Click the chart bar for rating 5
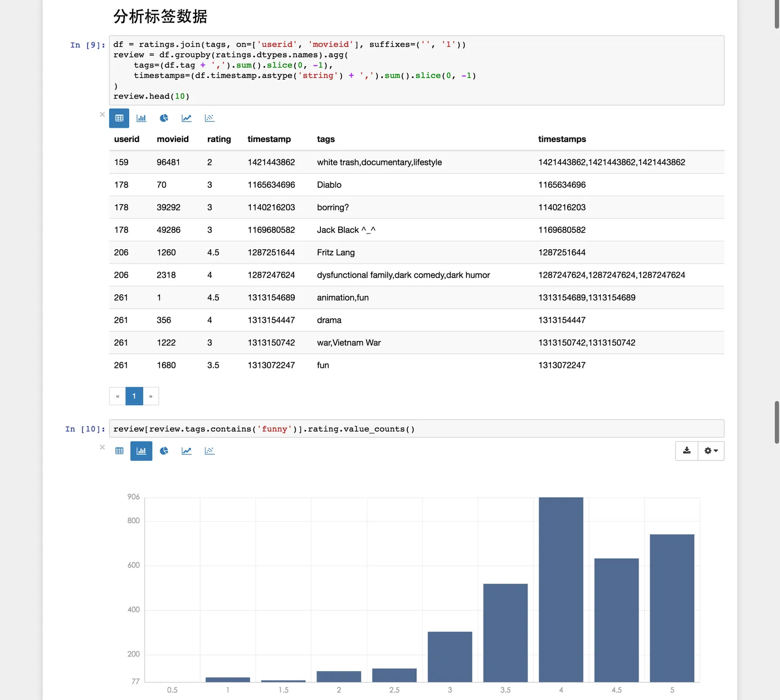Screen dimensions: 780x700 click(672, 608)
